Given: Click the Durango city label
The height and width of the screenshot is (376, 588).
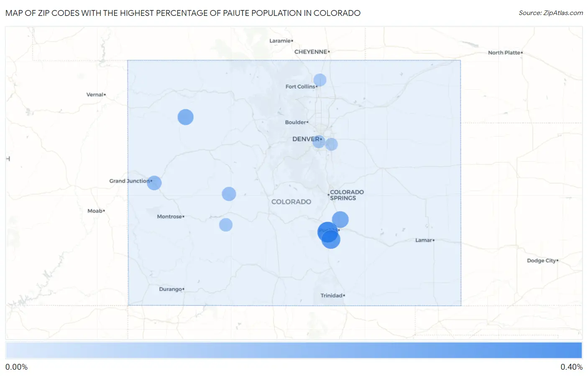Looking at the screenshot, I should [x=170, y=289].
